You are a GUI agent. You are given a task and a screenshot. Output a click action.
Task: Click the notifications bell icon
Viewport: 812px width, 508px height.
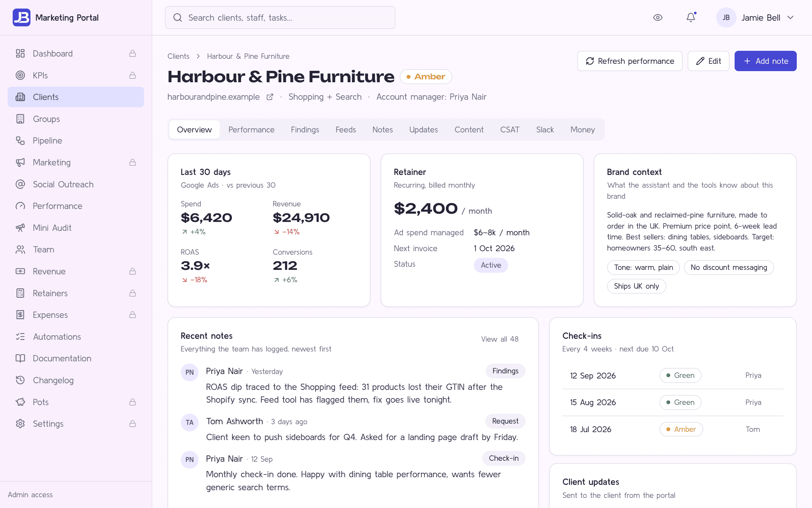[x=691, y=17]
